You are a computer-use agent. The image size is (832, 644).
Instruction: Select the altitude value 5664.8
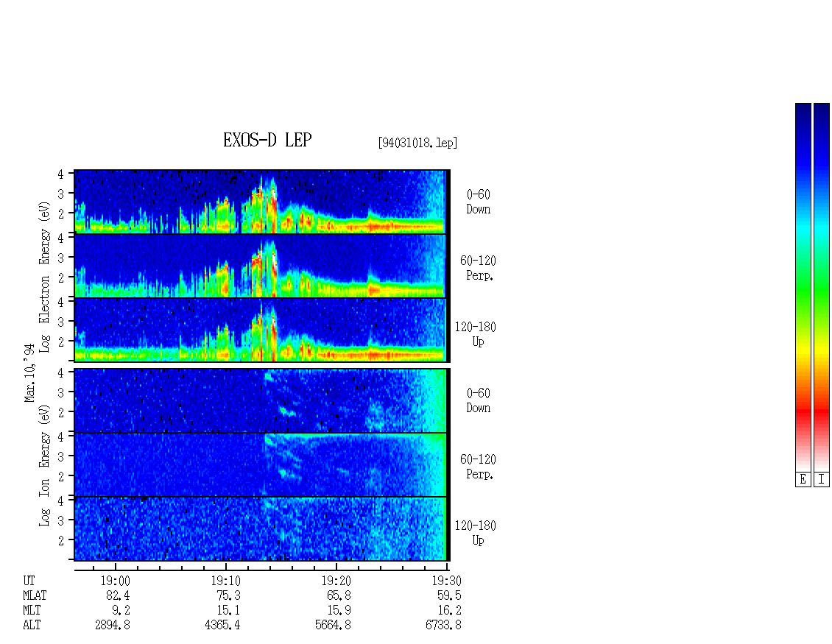tap(334, 625)
